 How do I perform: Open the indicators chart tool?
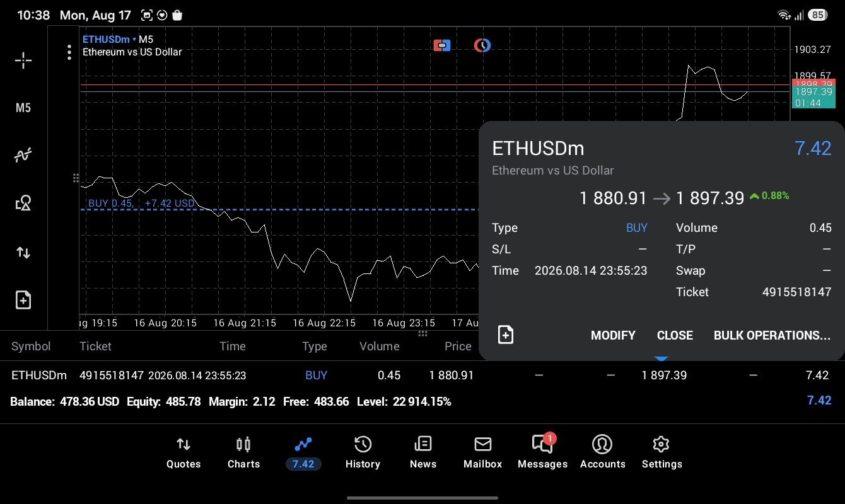(x=23, y=155)
